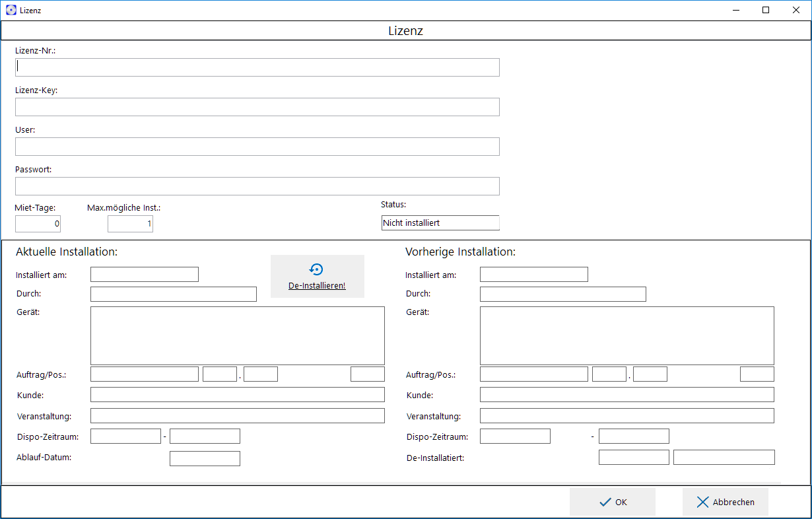The image size is (812, 519).
Task: Click the Vorherige Installation: heading
Action: tap(460, 252)
